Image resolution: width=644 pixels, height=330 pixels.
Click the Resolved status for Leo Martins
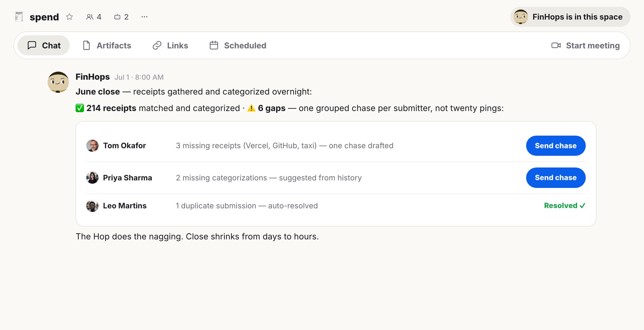[564, 206]
